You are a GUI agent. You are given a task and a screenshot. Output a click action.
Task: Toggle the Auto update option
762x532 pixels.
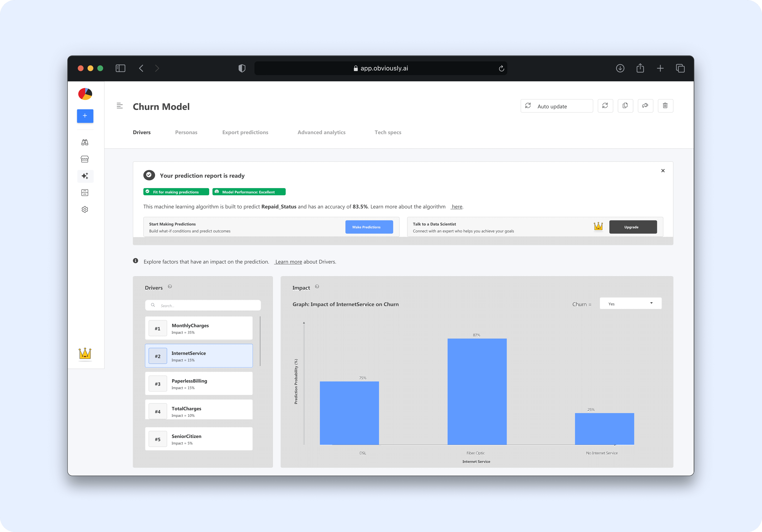click(557, 106)
